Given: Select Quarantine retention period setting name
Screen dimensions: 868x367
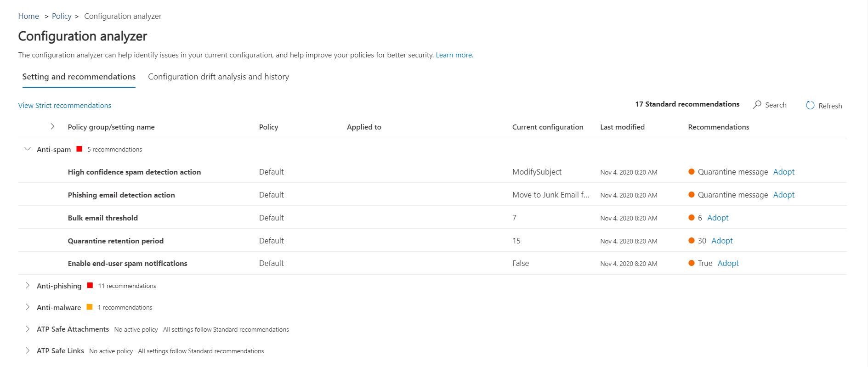Looking at the screenshot, I should 116,241.
